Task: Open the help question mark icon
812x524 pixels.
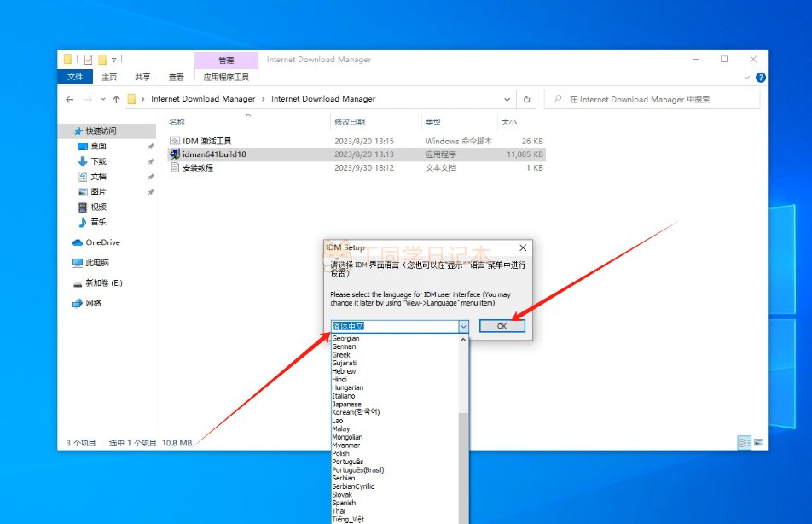Action: point(760,77)
